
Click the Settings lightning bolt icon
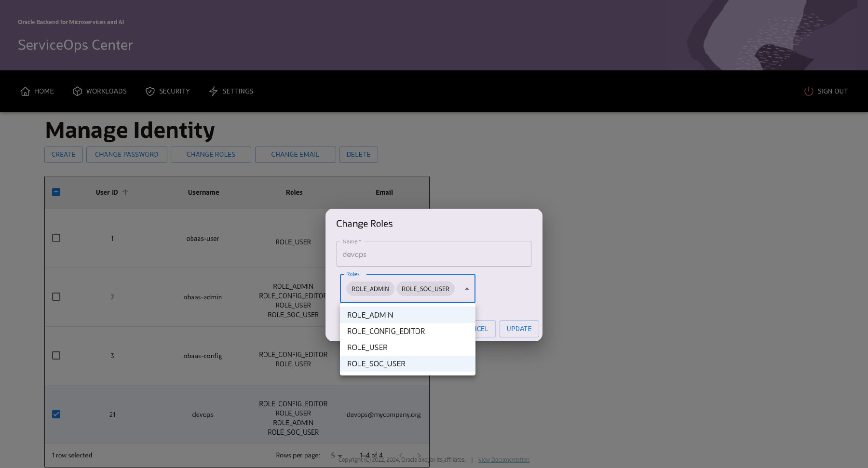point(213,92)
